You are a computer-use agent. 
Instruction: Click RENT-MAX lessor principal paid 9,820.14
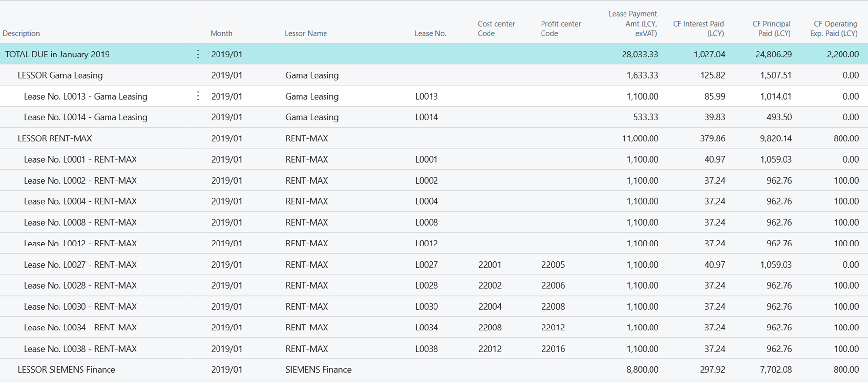[x=776, y=138]
